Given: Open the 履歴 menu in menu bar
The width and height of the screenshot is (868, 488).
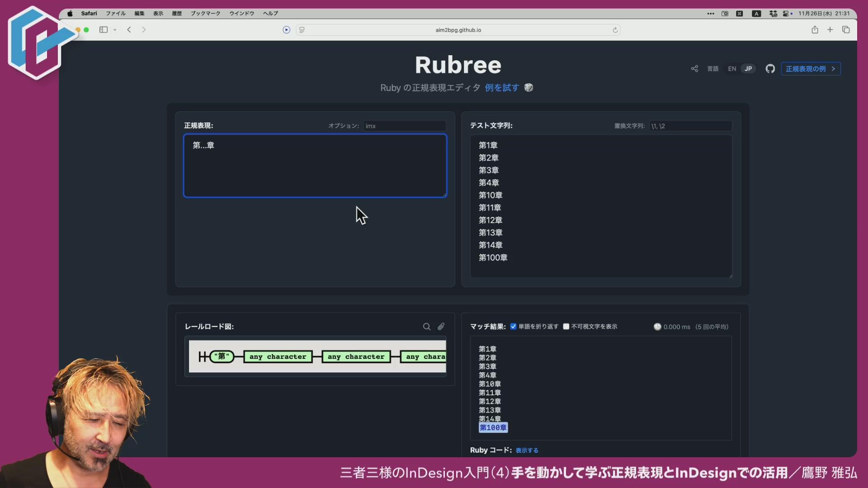Looking at the screenshot, I should click(177, 14).
